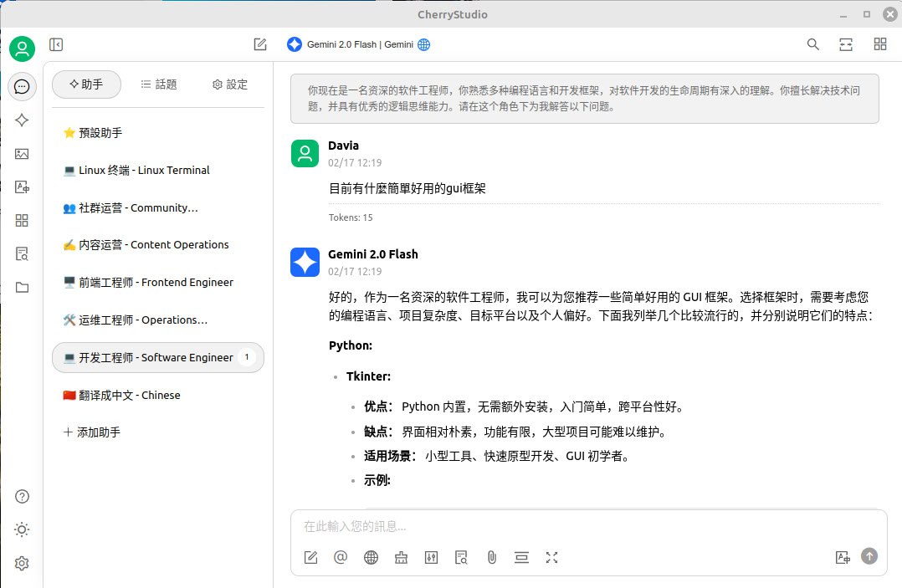The image size is (902, 588).
Task: Click the message input field
Action: click(586, 527)
